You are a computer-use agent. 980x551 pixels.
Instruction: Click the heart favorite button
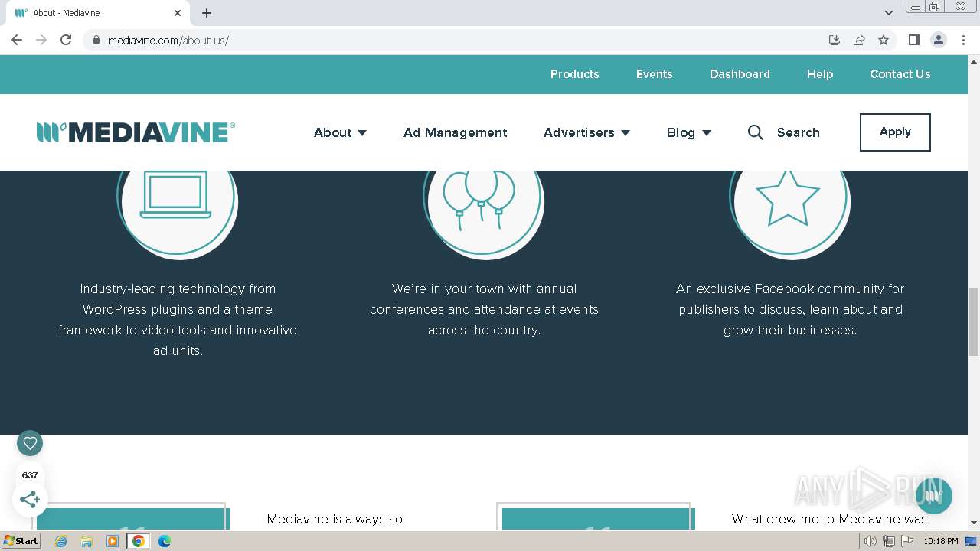(x=30, y=443)
